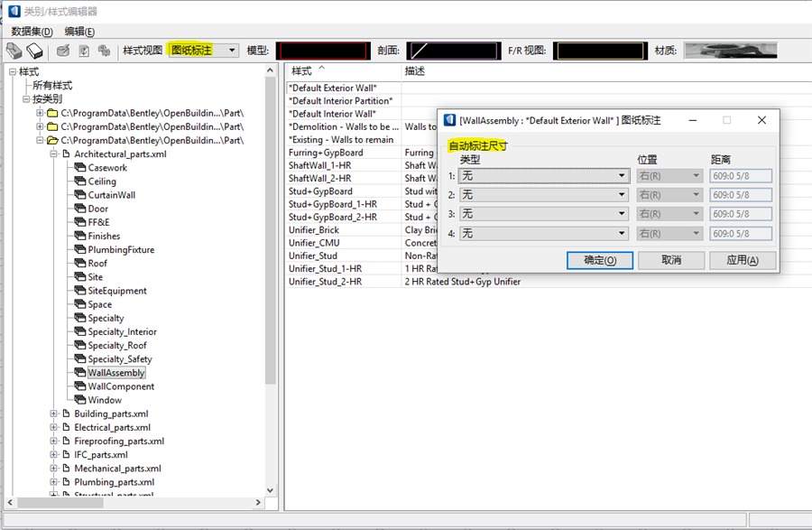
Task: Select the *Default Interior Wall* style row
Action: (332, 114)
